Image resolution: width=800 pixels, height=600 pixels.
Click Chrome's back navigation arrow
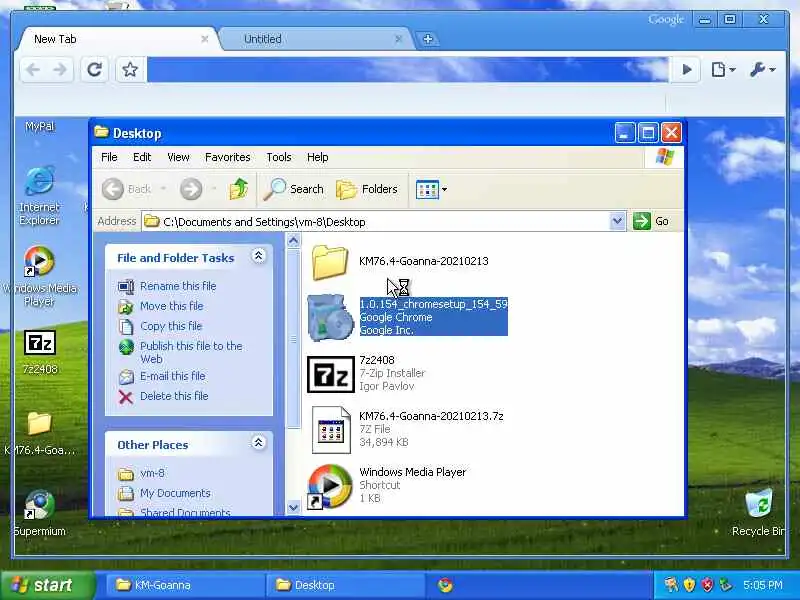coord(33,69)
